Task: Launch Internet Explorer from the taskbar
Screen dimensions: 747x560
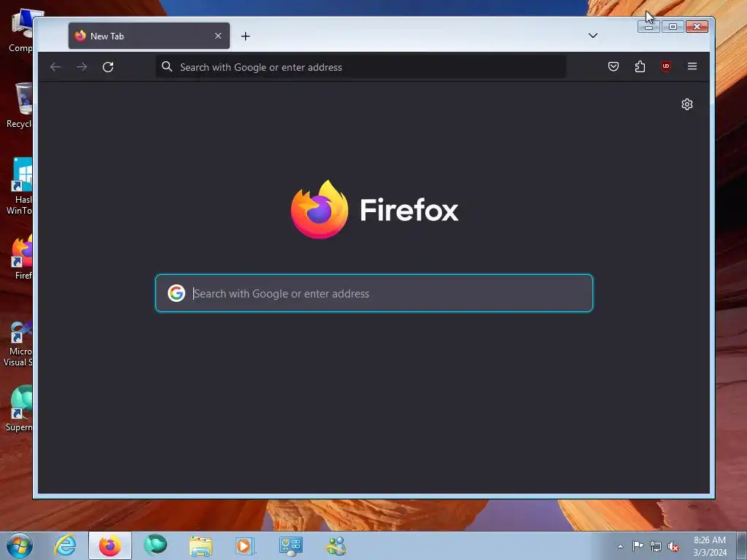Action: [65, 545]
